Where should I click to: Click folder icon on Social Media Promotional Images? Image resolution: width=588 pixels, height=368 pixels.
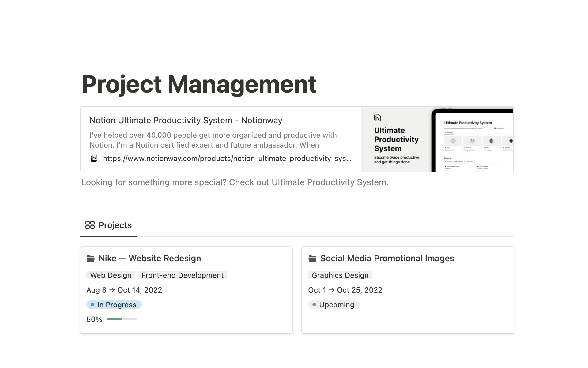pyautogui.click(x=312, y=259)
